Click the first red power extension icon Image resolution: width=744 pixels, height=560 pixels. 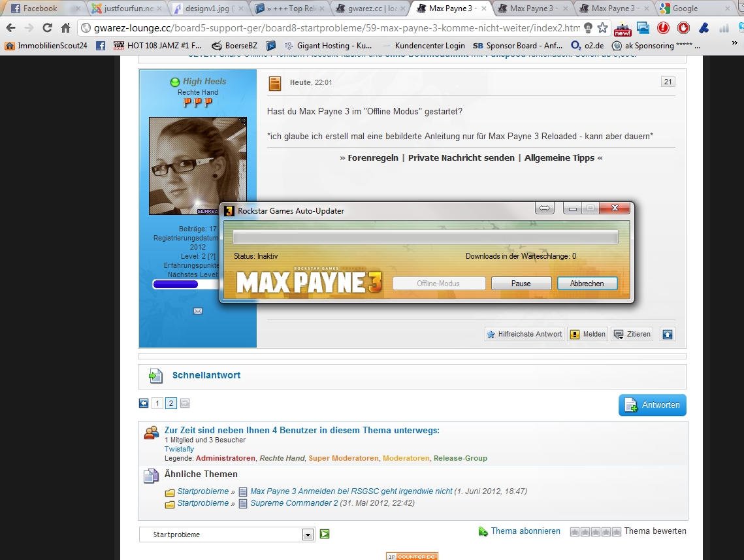[x=664, y=28]
